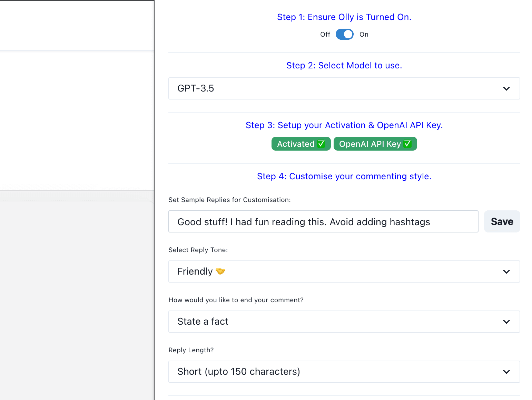The image size is (532, 400).
Task: Save the sample reply text
Action: tap(502, 221)
